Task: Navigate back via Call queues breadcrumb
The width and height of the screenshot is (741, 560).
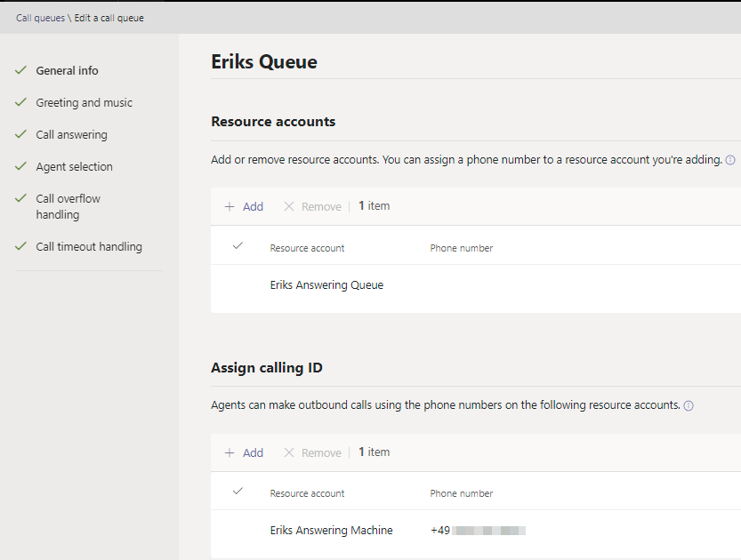Action: [x=40, y=18]
